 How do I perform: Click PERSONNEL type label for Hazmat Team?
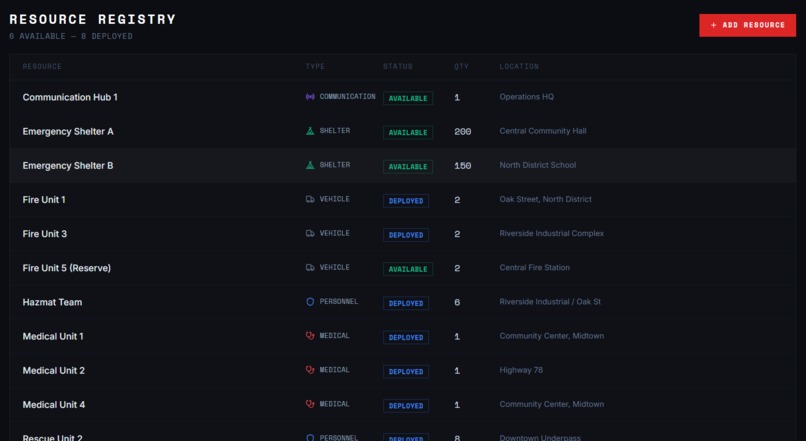pyautogui.click(x=339, y=302)
